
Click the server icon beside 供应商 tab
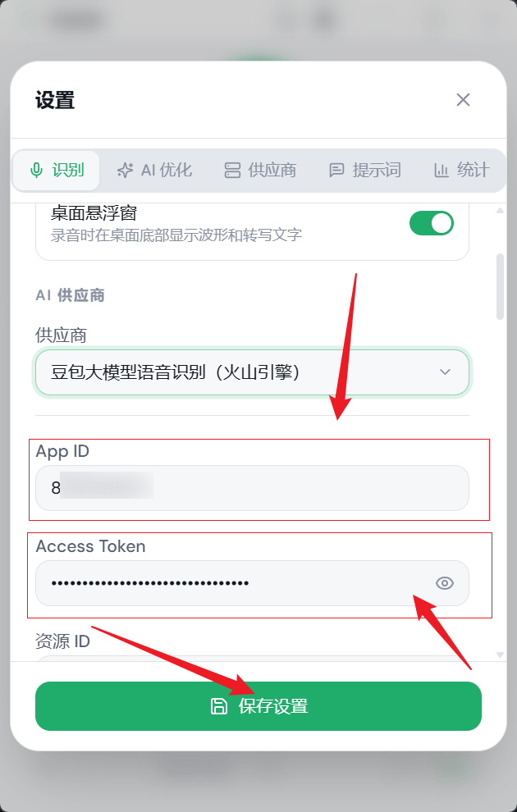tap(232, 171)
